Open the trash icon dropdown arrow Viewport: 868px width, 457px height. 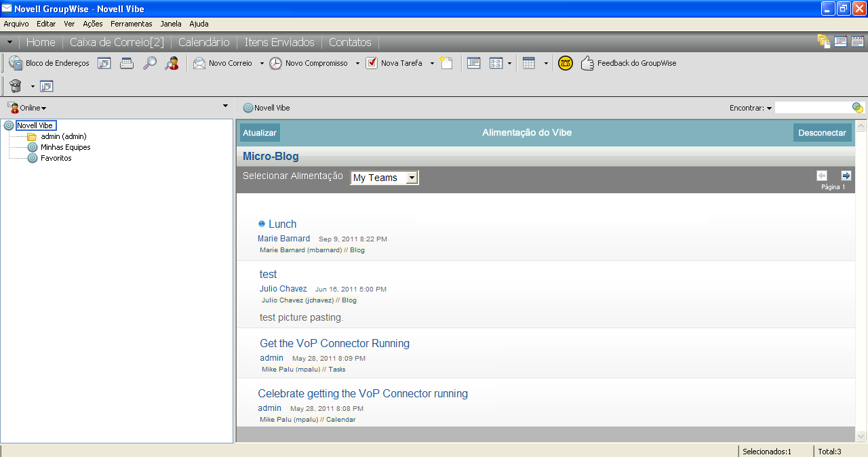pyautogui.click(x=33, y=86)
